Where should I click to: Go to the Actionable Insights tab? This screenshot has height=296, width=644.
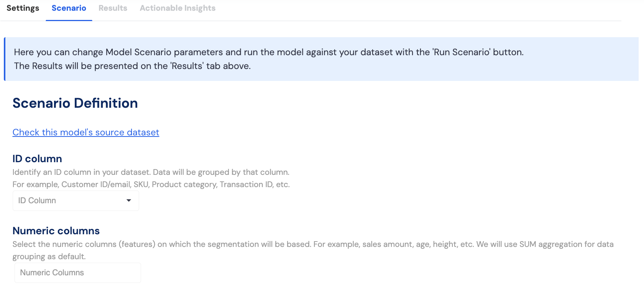pyautogui.click(x=177, y=8)
